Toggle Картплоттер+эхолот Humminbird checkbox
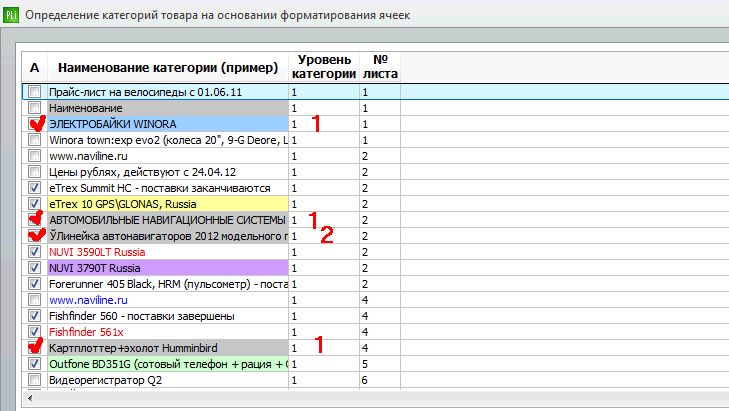729x411 pixels. pyautogui.click(x=34, y=348)
